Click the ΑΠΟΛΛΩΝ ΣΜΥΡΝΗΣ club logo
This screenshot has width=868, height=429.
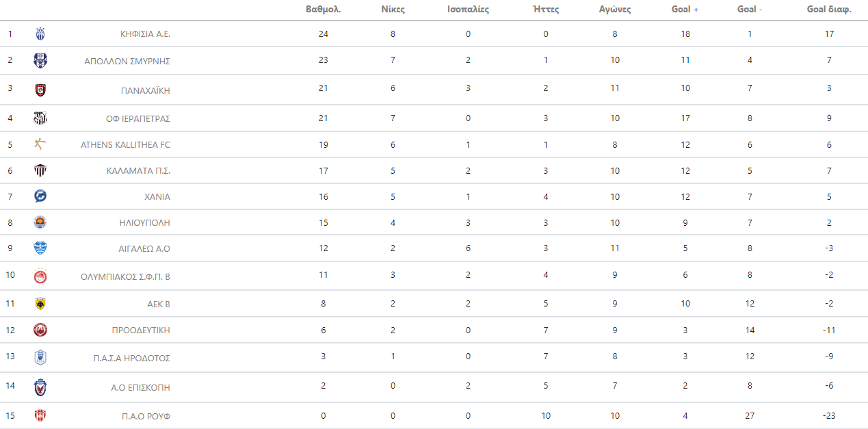[x=40, y=60]
